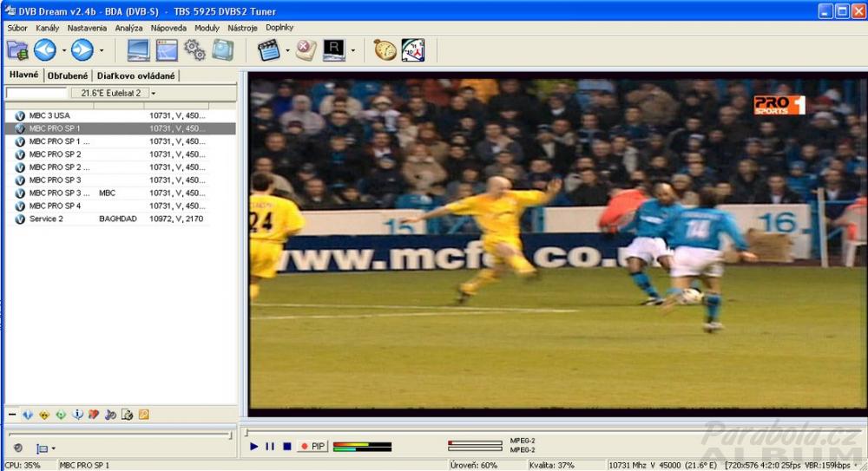Switch to the Hlavné tab
The image size is (868, 471).
pos(23,75)
